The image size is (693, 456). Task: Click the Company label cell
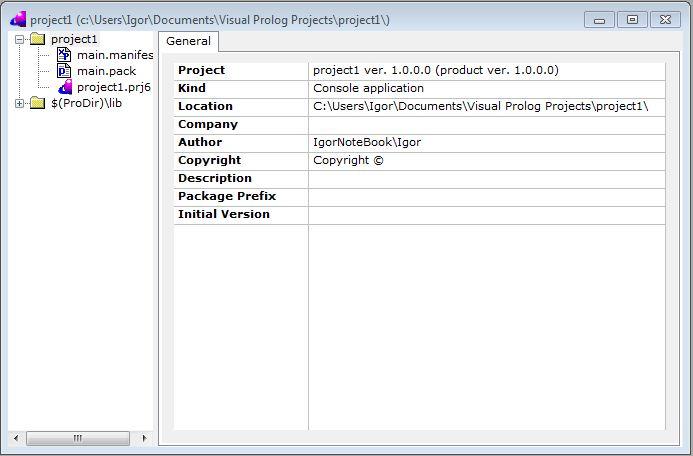(241, 125)
